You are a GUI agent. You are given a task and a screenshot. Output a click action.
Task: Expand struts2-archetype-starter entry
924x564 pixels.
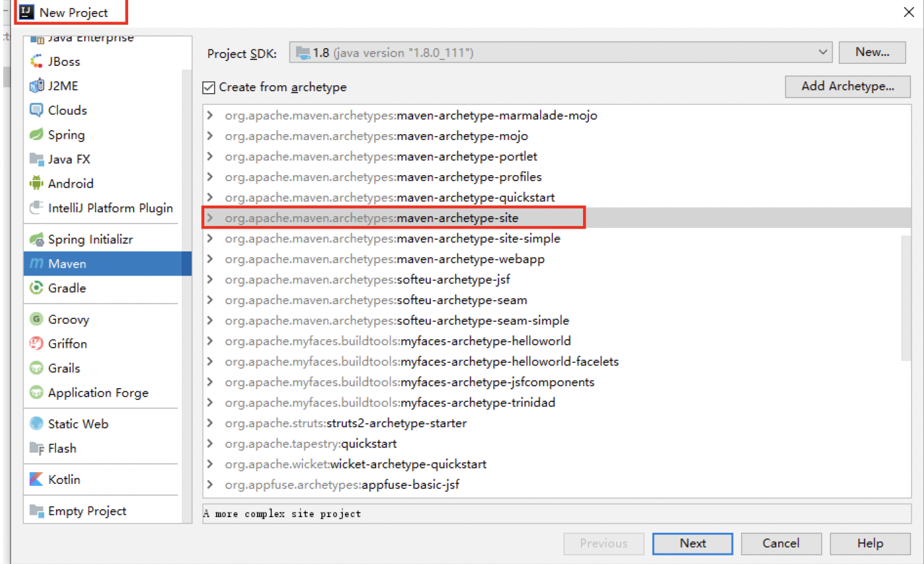[210, 423]
